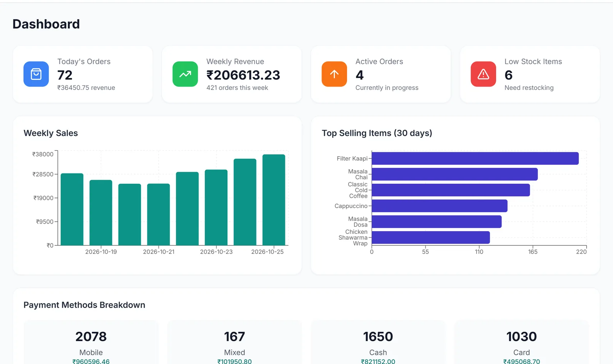Screen dimensions: 613x364
Task: Open the Today's Orders card value 72
Action: pyautogui.click(x=65, y=75)
